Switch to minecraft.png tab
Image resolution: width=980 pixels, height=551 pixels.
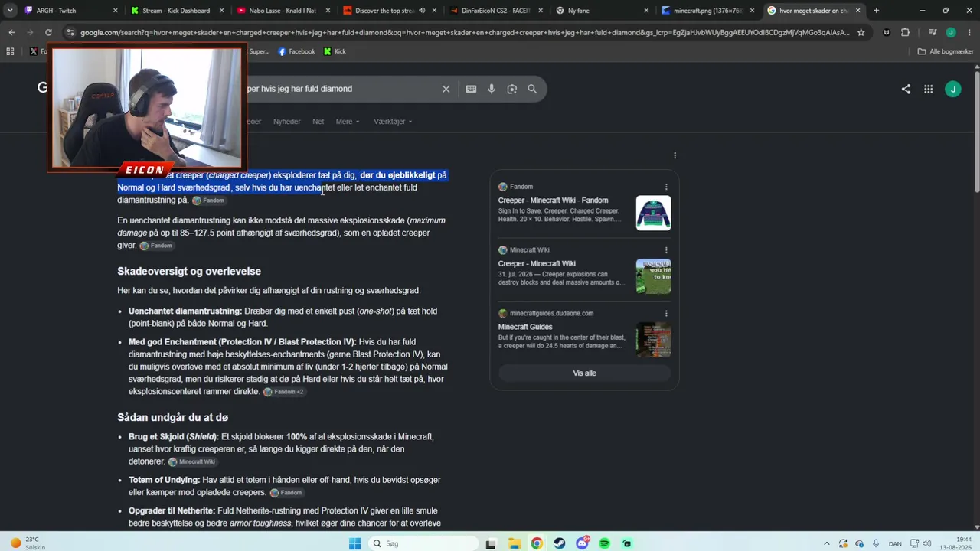[706, 11]
